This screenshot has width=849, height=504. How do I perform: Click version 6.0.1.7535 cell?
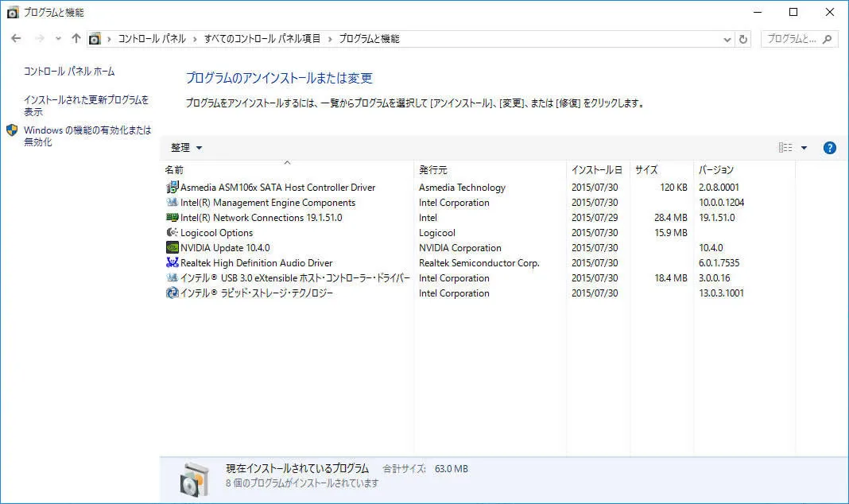[719, 263]
